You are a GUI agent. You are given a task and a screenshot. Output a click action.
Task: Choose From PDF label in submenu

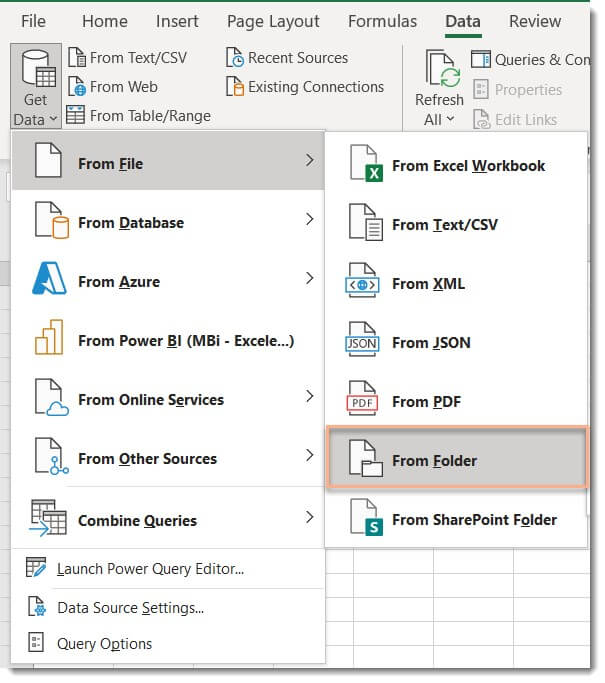[427, 402]
